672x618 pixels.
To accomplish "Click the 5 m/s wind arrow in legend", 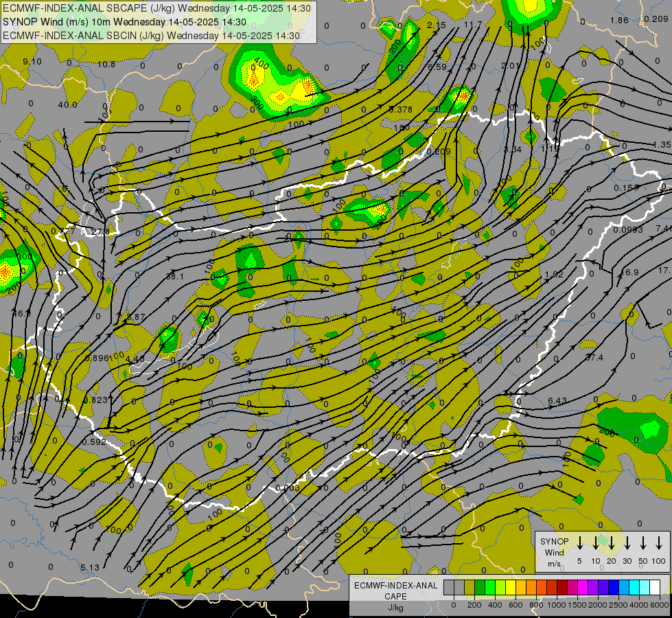I will pos(579,543).
